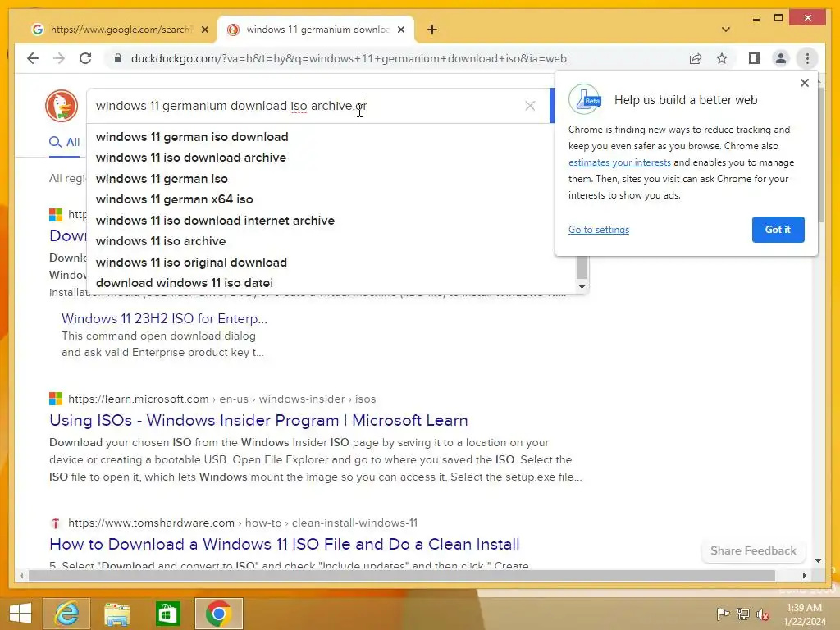This screenshot has height=630, width=840.
Task: Close the 'Help us build a better web' popup
Action: [x=804, y=83]
